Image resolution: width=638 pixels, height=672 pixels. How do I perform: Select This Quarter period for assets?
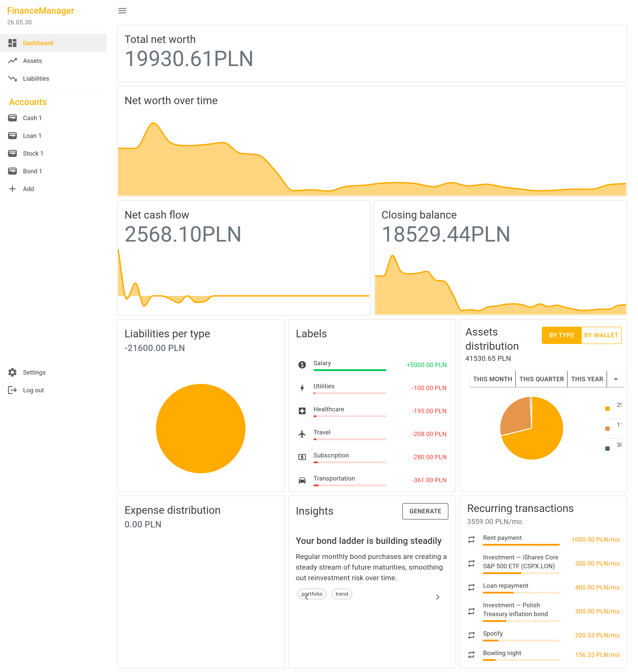[541, 379]
